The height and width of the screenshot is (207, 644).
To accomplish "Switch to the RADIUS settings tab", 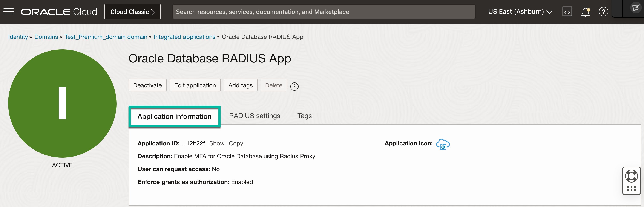I will pyautogui.click(x=255, y=116).
